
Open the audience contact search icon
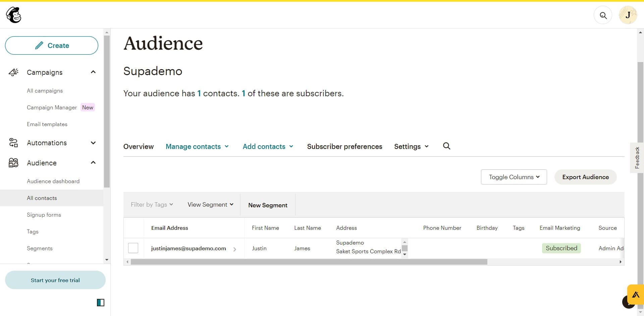446,146
